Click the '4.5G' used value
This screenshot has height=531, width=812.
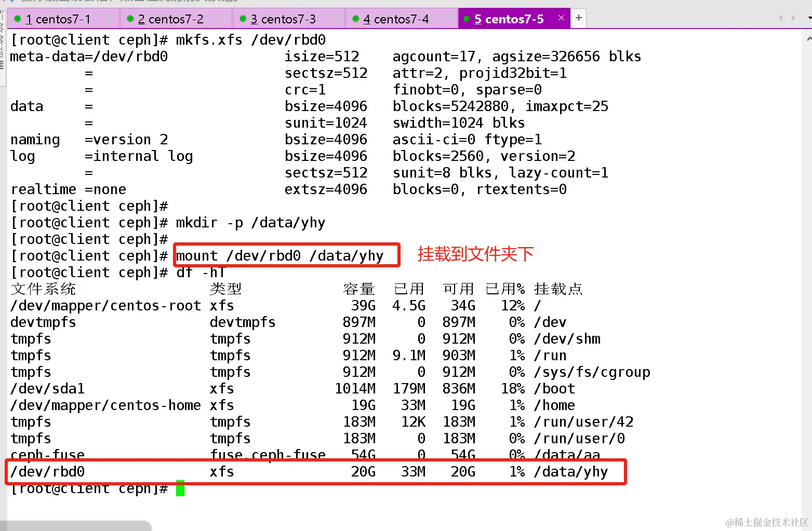(409, 306)
